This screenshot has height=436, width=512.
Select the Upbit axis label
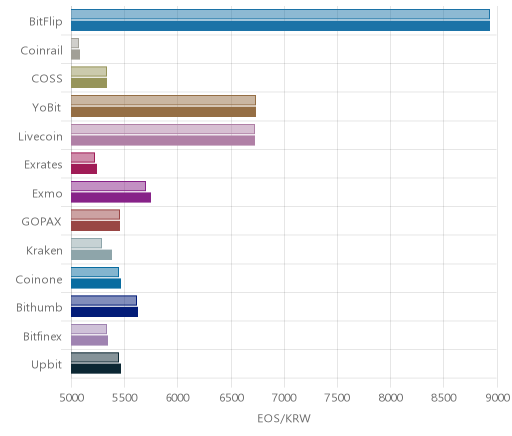click(46, 365)
